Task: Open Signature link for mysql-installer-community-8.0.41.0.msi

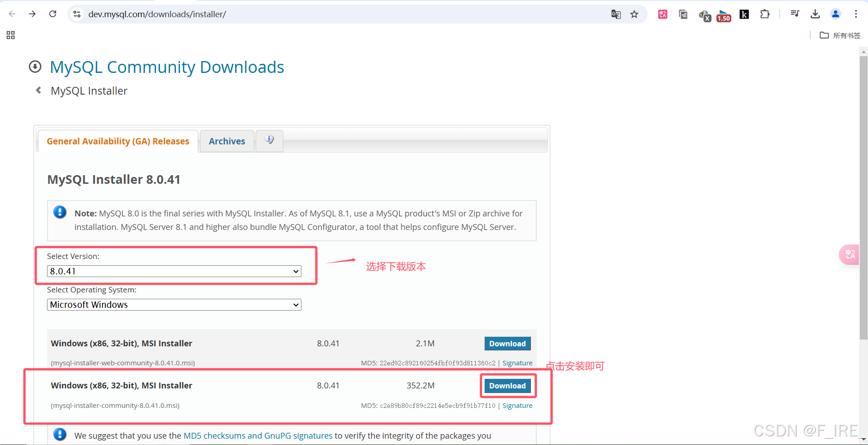Action: (x=517, y=406)
